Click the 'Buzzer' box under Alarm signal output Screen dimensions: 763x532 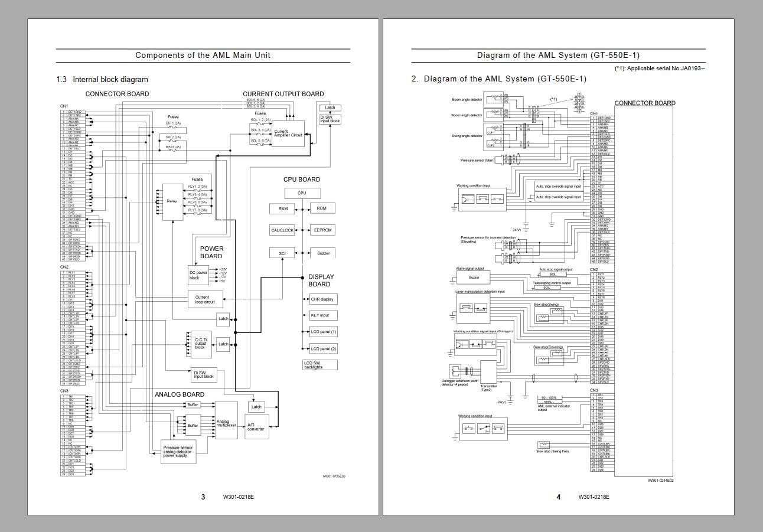point(474,278)
